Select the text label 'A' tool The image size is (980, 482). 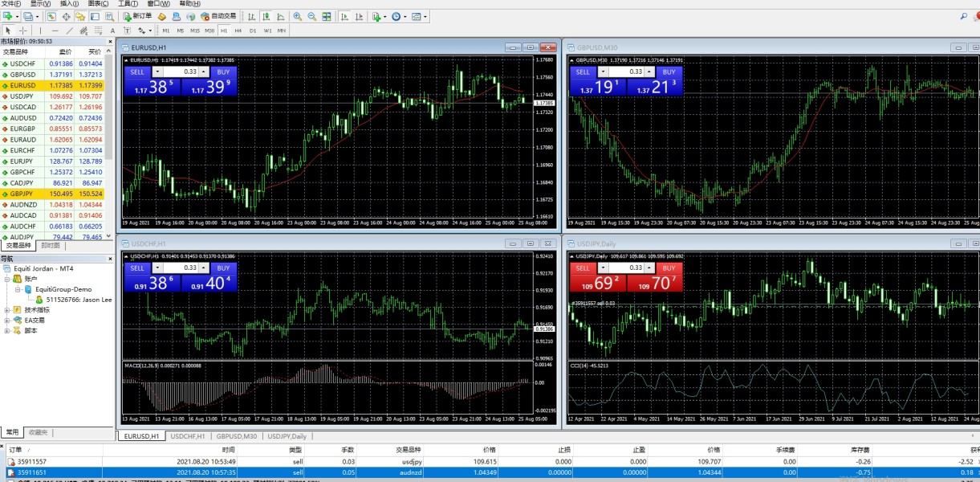click(x=112, y=31)
